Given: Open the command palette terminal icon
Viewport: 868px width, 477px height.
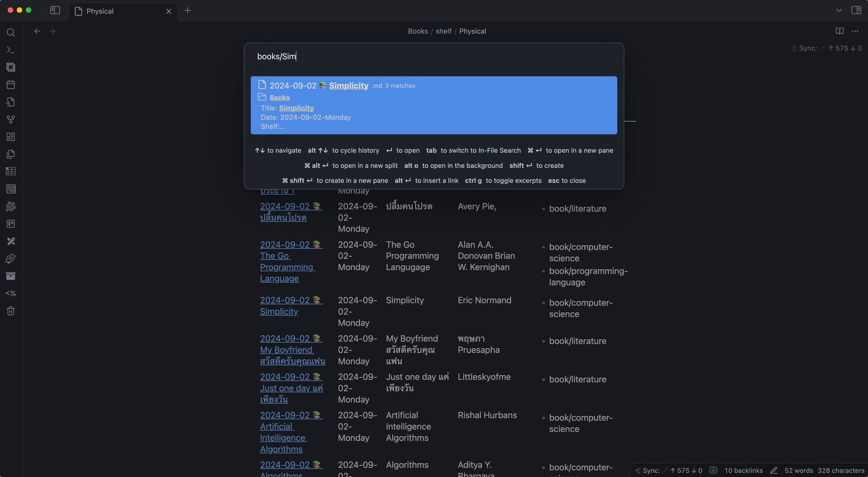Looking at the screenshot, I should (x=11, y=50).
